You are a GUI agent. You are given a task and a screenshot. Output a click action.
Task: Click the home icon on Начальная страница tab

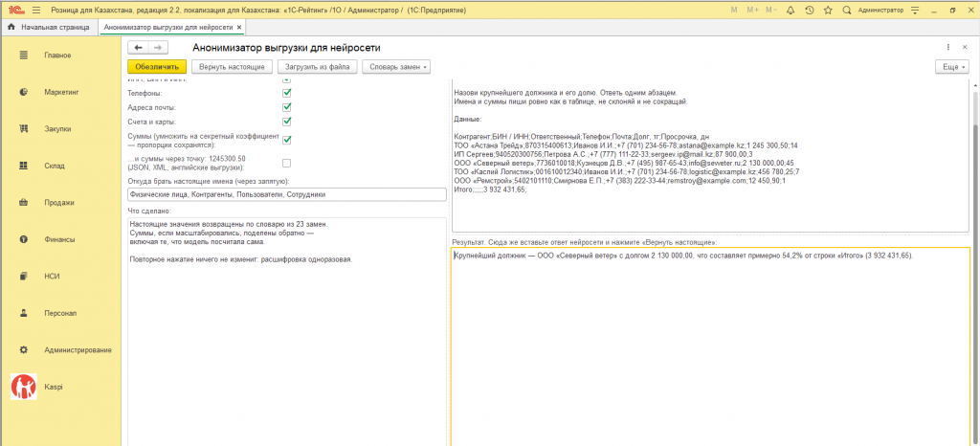[11, 28]
